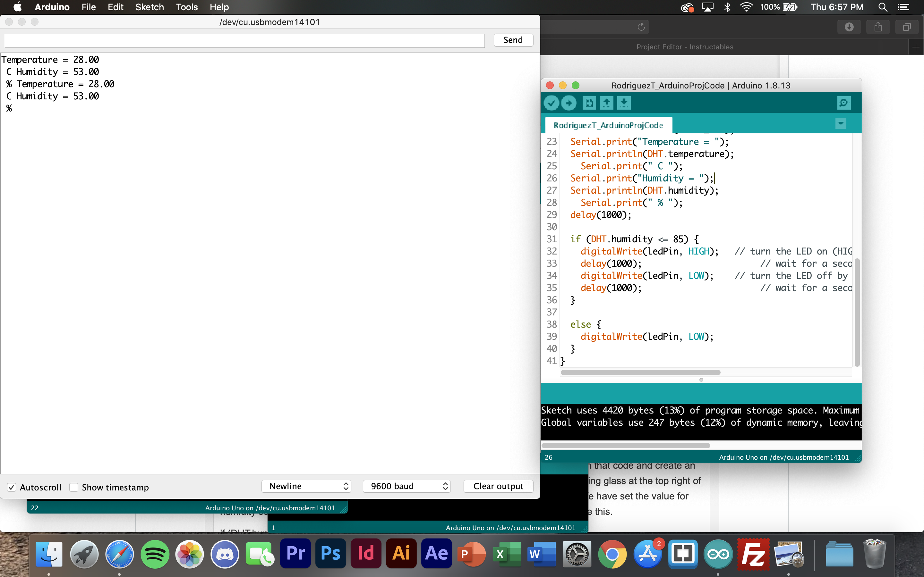This screenshot has width=924, height=577.
Task: Open the Newline line-ending dropdown
Action: pyautogui.click(x=306, y=486)
